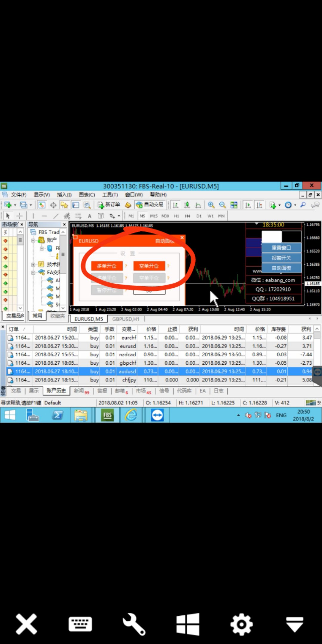The width and height of the screenshot is (322, 644).
Task: Tile chart windows icon
Action: point(234,205)
